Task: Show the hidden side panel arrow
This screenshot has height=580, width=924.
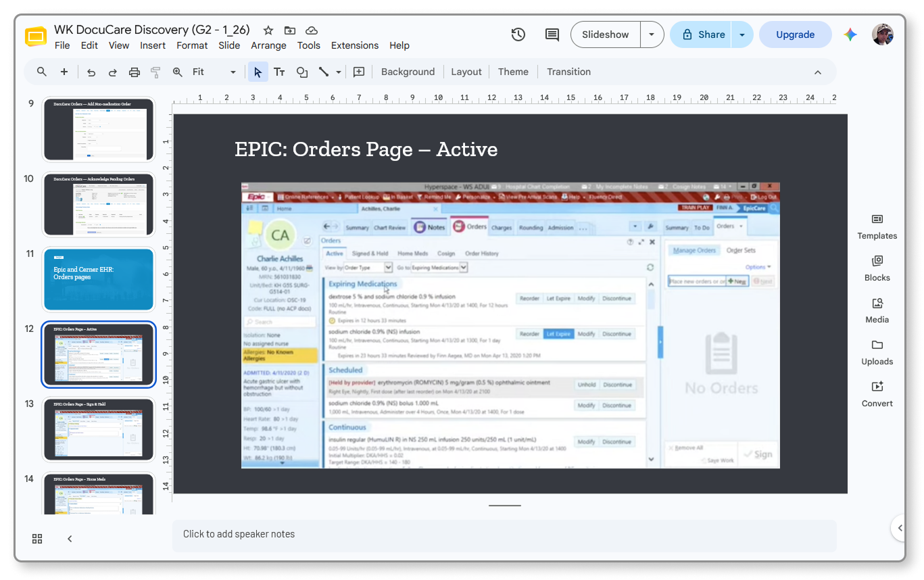Action: pyautogui.click(x=900, y=528)
